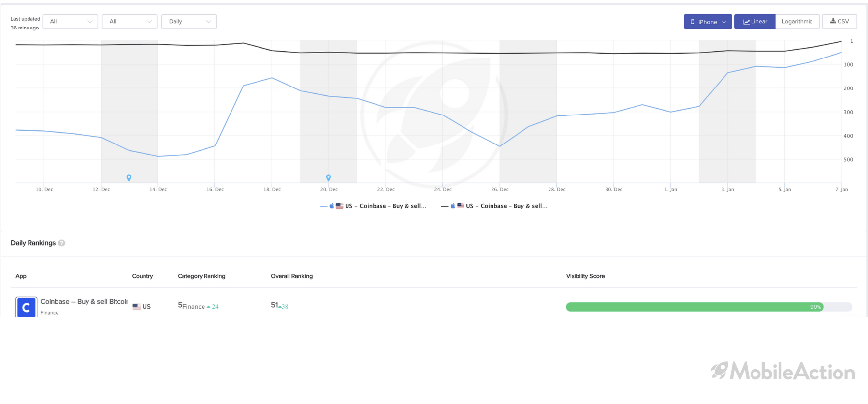Open the Coinbase – Buy & sell Bitcoin link
Screen dimensions: 868x404
(x=84, y=302)
